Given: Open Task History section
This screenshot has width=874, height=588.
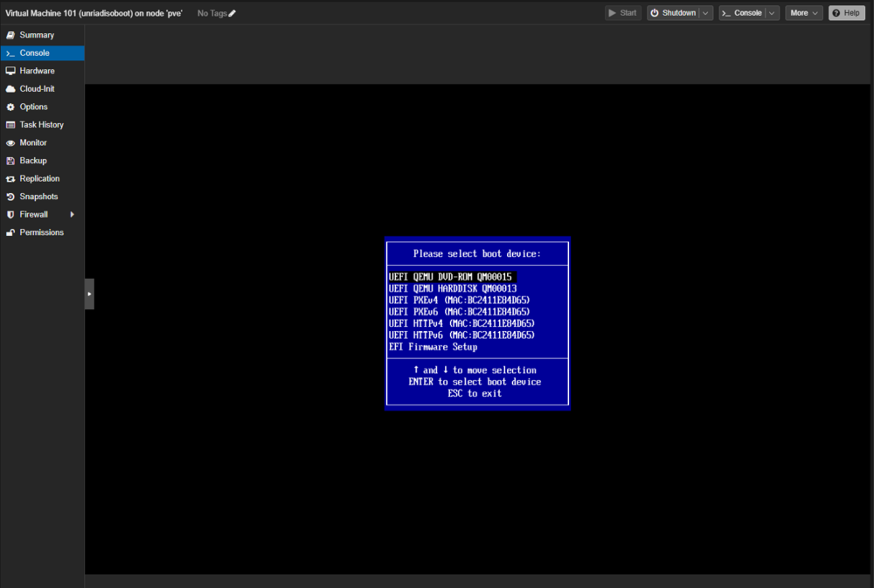Looking at the screenshot, I should [42, 125].
